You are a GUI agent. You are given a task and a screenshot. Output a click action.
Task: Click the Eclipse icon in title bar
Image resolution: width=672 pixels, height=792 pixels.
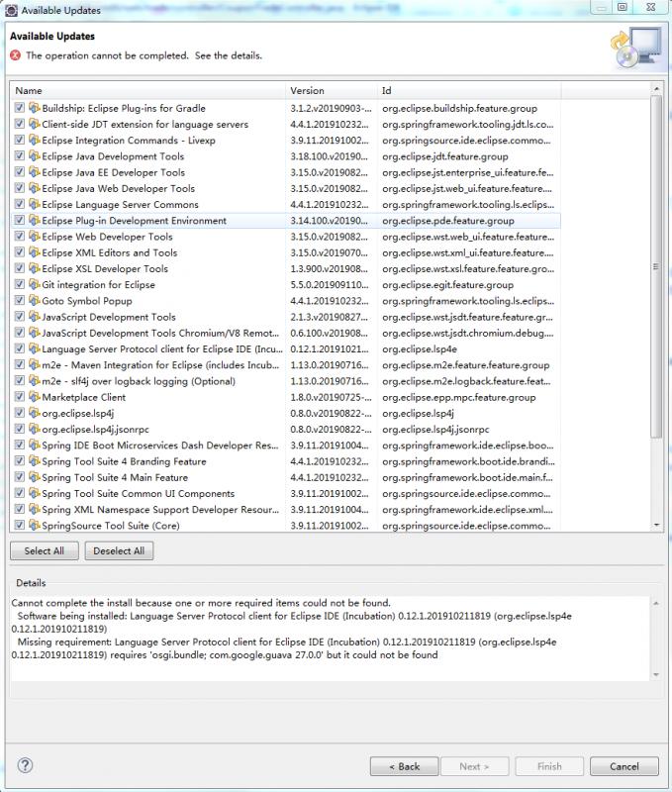point(11,10)
